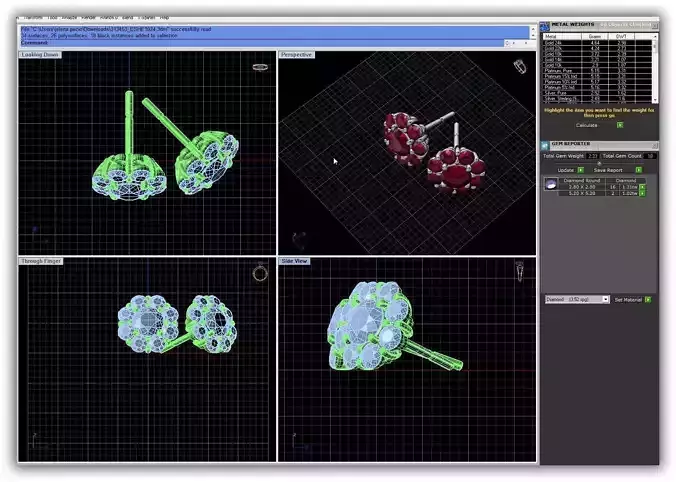Click the metal table scroll up arrow
The height and width of the screenshot is (482, 676).
point(655,37)
